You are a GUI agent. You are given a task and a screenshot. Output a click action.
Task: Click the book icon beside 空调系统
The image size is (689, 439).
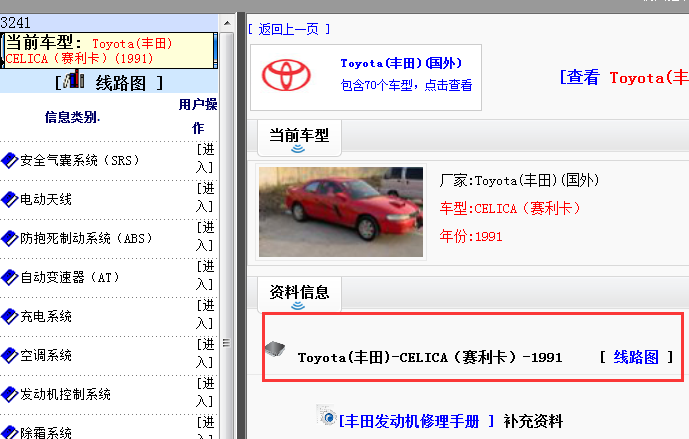coord(9,356)
